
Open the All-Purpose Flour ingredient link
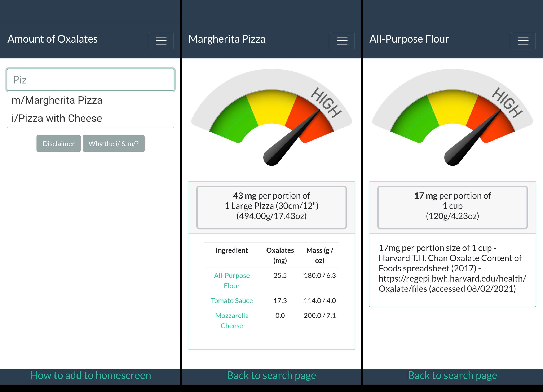click(x=231, y=280)
